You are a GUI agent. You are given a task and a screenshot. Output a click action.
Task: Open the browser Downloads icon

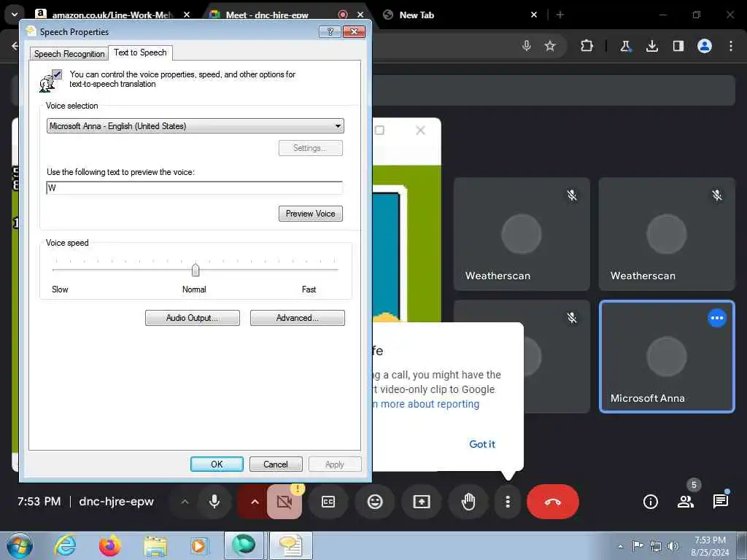(651, 46)
